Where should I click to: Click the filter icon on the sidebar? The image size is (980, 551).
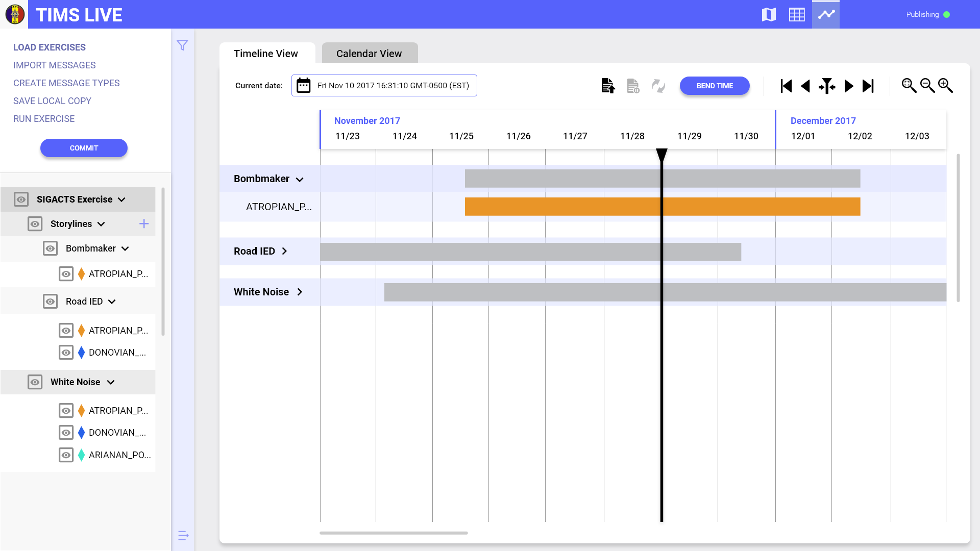pyautogui.click(x=182, y=45)
